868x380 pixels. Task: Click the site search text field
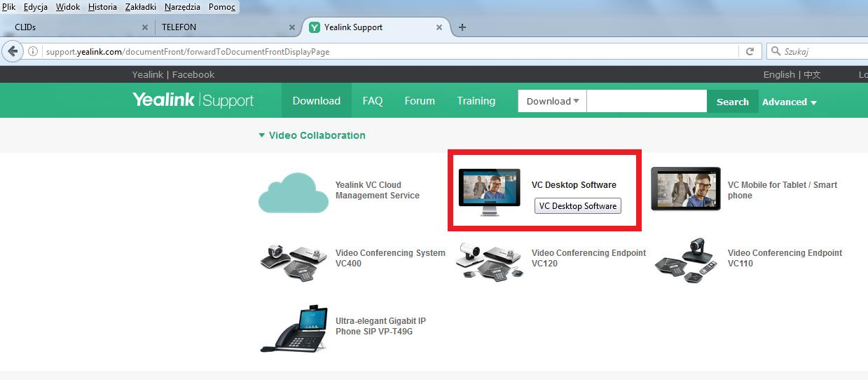click(647, 101)
